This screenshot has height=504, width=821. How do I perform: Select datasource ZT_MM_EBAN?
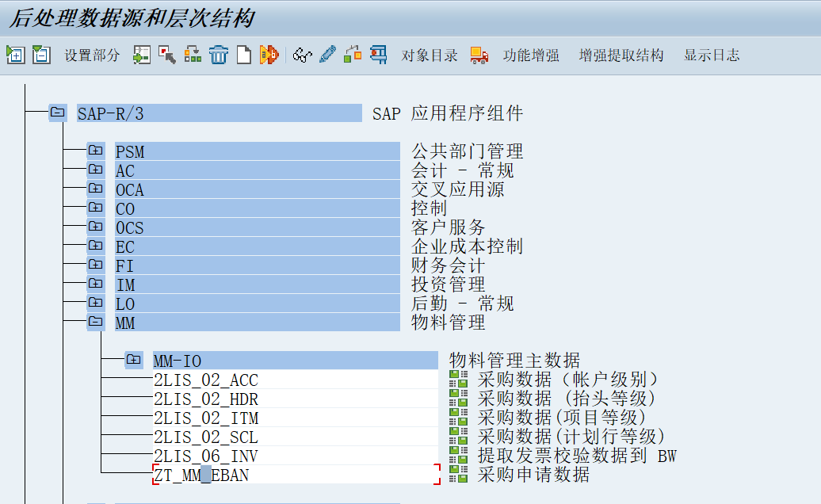pos(296,475)
